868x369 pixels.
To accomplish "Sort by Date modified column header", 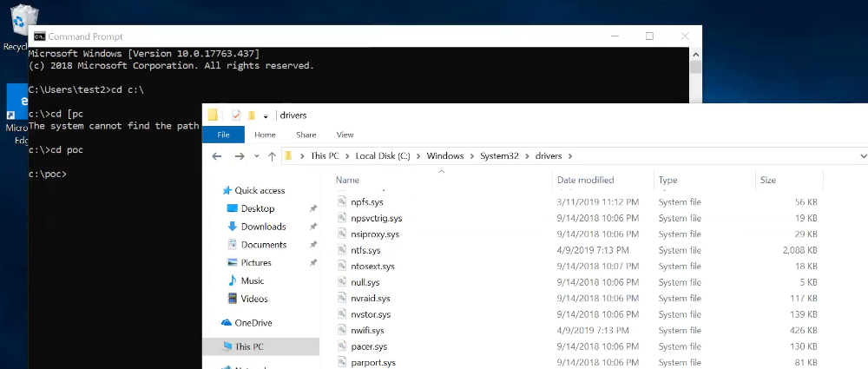I will [586, 180].
